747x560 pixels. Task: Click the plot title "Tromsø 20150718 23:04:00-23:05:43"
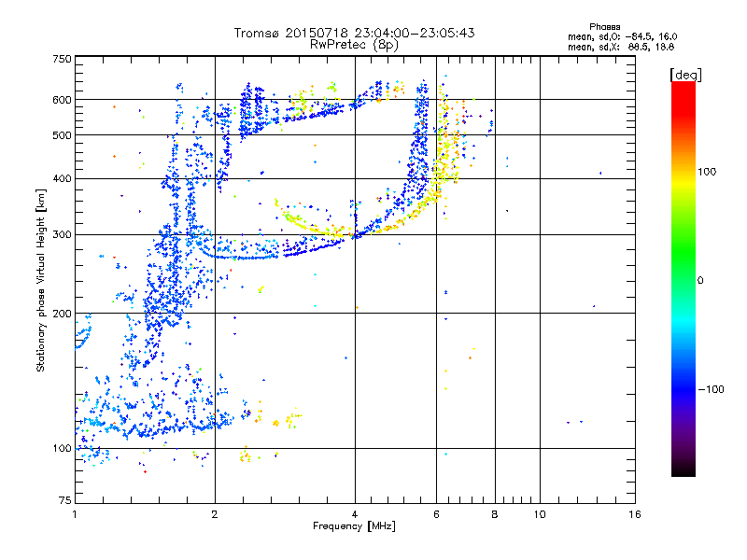point(354,33)
